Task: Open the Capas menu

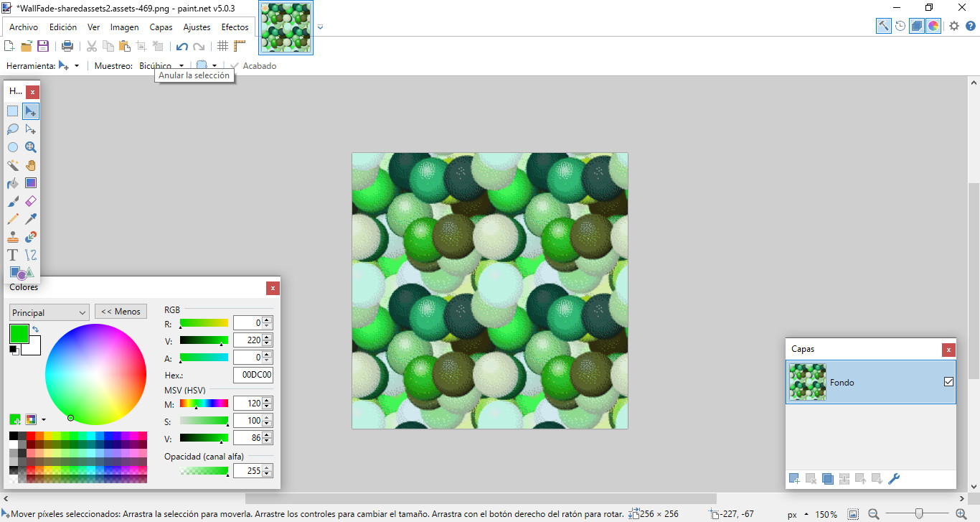Action: 161,27
